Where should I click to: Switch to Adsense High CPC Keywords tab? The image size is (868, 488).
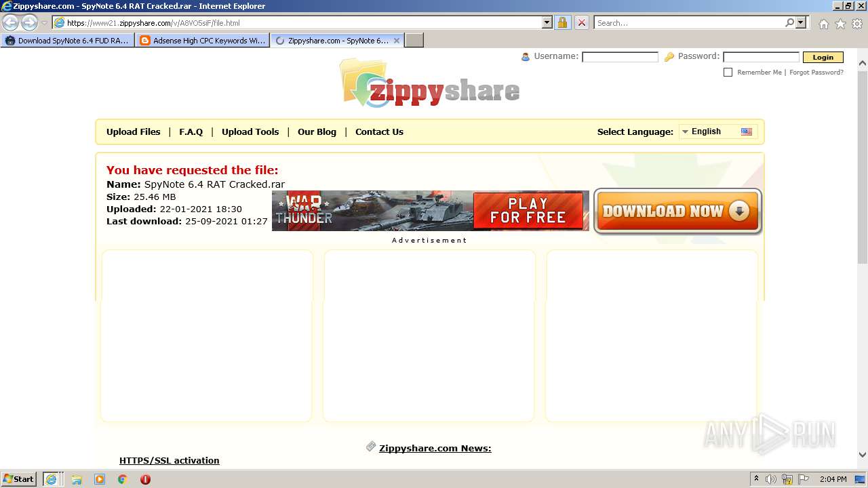203,41
